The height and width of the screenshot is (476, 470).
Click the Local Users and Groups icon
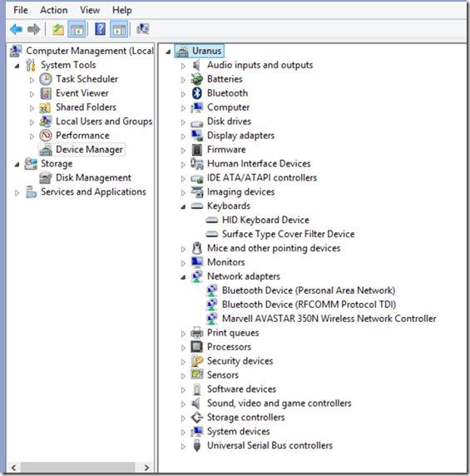46,121
